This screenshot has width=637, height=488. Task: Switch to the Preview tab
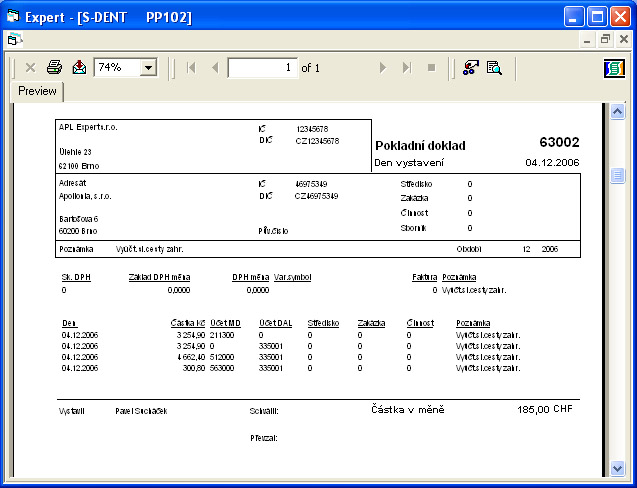(38, 91)
